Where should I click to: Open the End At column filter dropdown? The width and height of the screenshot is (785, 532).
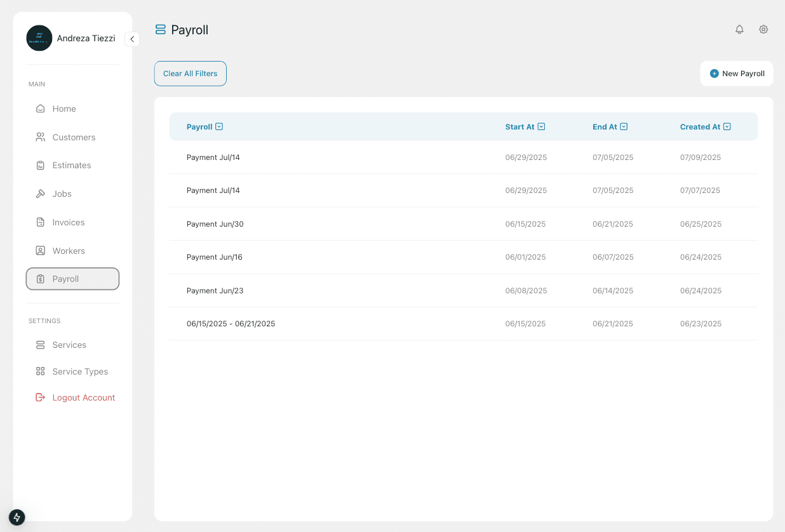tap(624, 127)
